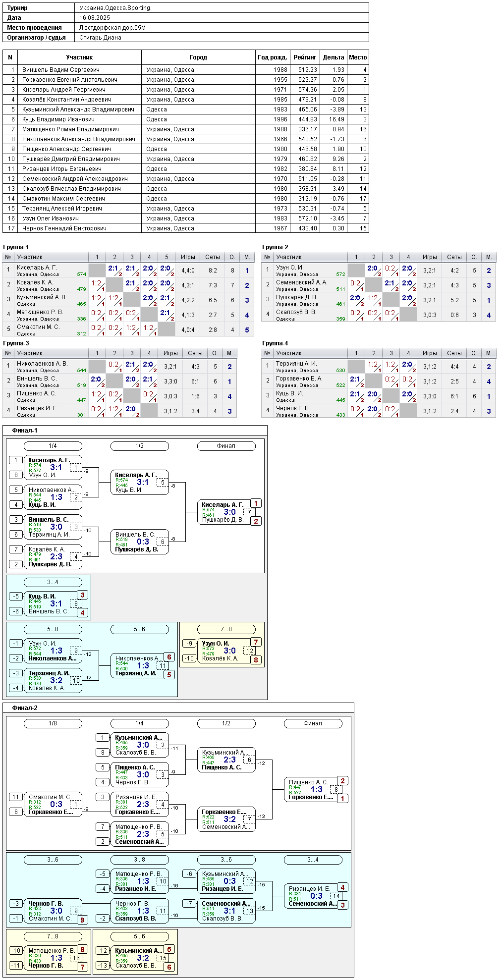Click the Организатор / судья field value

(101, 38)
